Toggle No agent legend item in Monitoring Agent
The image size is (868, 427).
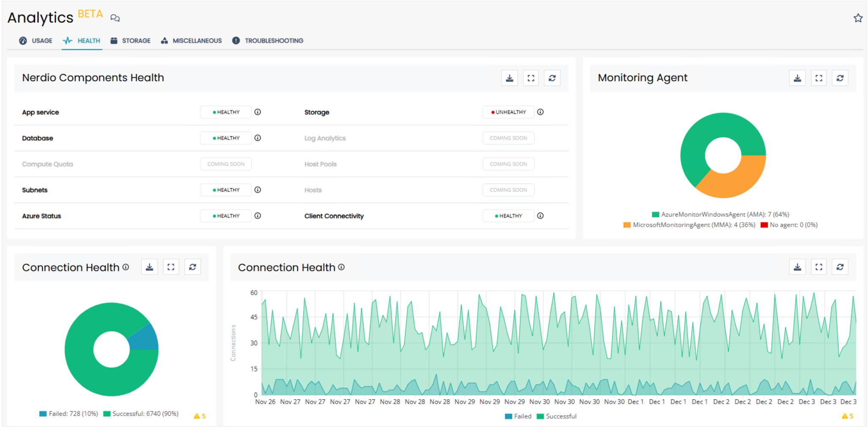[789, 225]
